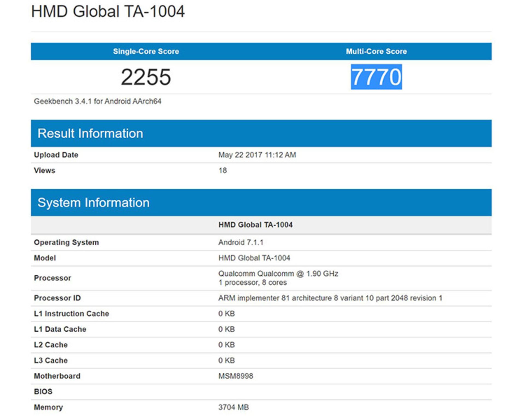Click the single-core score 2255
The image size is (525, 420).
pyautogui.click(x=146, y=77)
